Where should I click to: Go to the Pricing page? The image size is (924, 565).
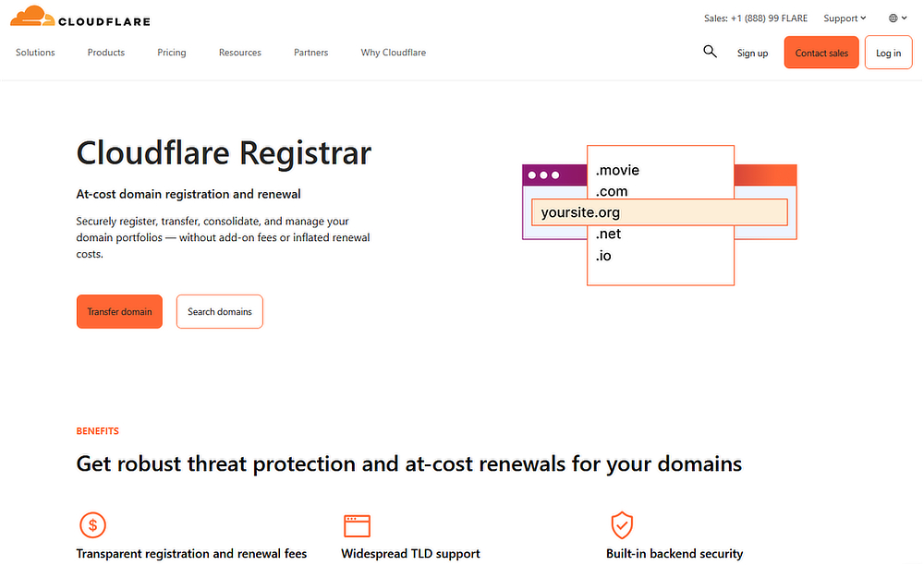pos(172,53)
